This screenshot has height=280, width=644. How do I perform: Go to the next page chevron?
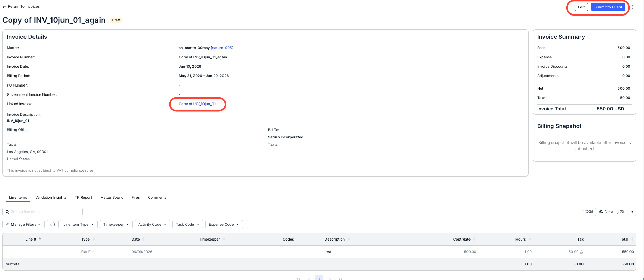[330, 278]
